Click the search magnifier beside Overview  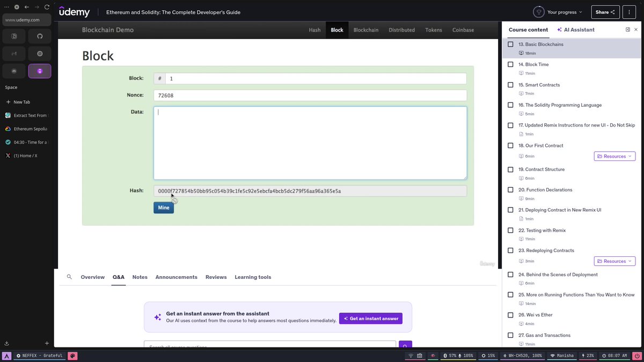point(69,277)
